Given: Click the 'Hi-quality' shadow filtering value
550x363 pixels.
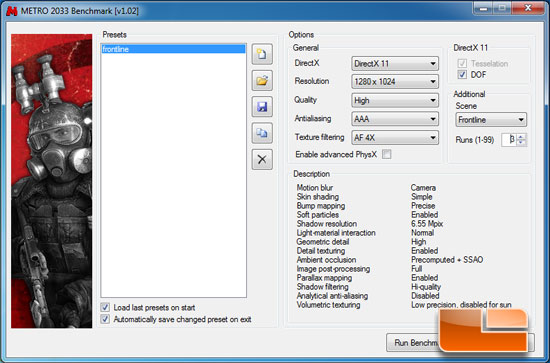Looking at the screenshot, I should 426,287.
